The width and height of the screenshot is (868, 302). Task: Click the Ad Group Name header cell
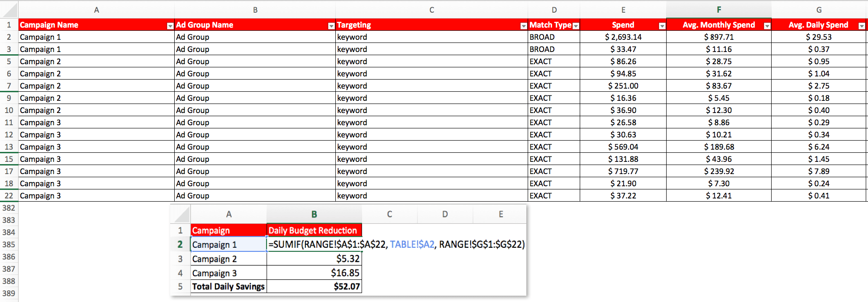[x=255, y=25]
